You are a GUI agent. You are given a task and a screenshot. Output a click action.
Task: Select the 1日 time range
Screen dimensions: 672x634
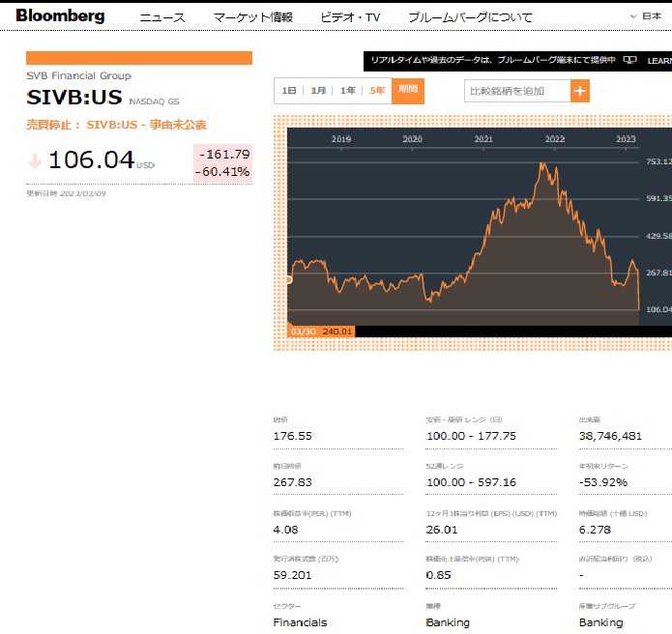pos(289,91)
